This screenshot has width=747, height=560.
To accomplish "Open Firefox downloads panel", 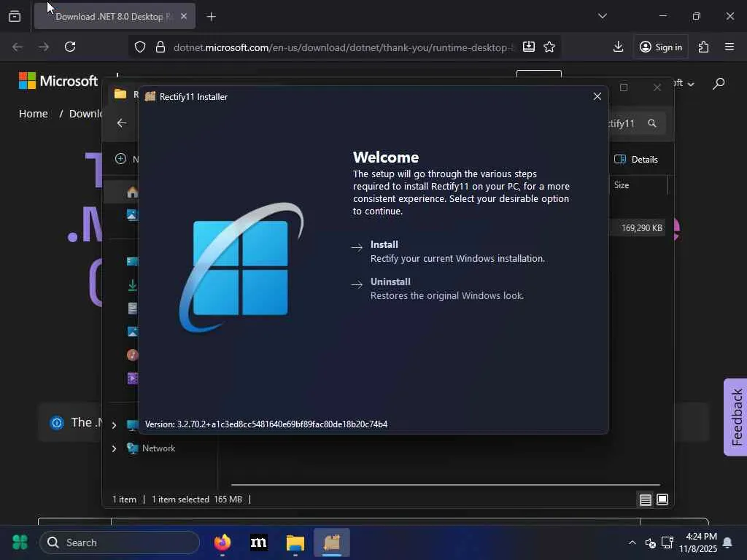I will tap(619, 47).
